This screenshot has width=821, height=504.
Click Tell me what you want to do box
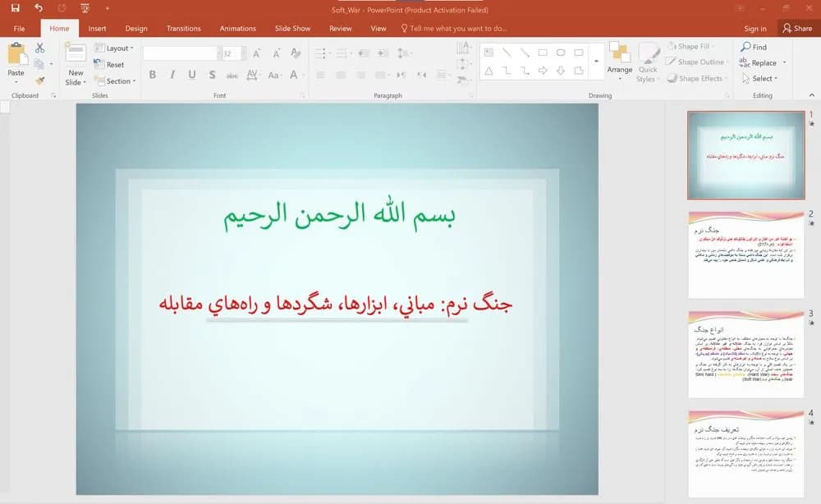[453, 28]
